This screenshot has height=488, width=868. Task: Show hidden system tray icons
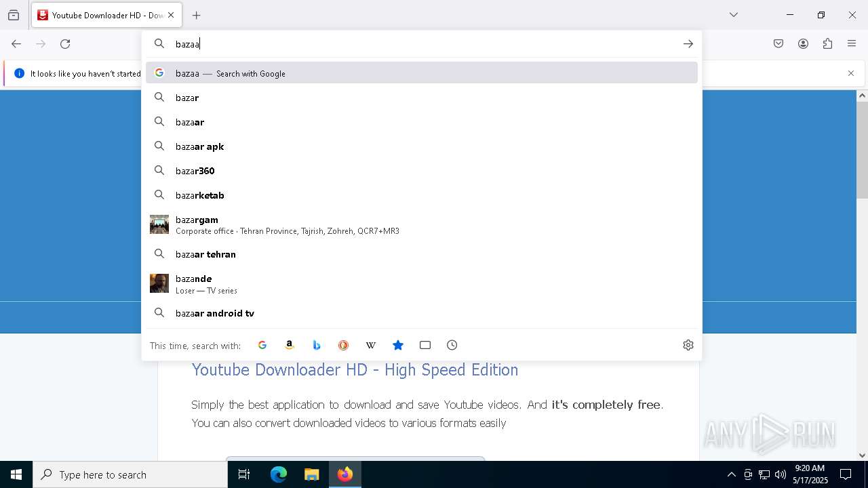(x=731, y=474)
